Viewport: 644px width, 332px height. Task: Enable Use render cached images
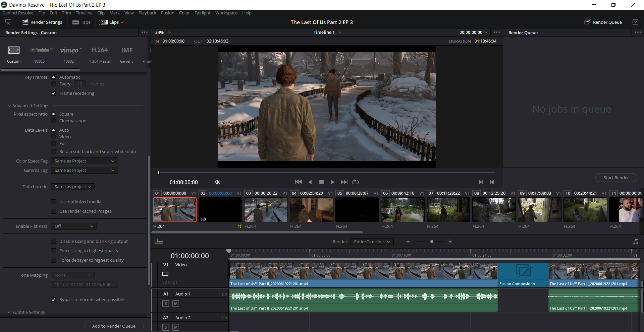tap(54, 211)
